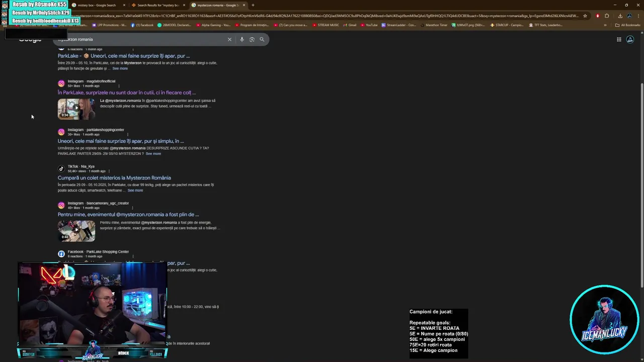The width and height of the screenshot is (644, 362).
Task: Open the All Bookmarks folder
Action: [x=627, y=25]
